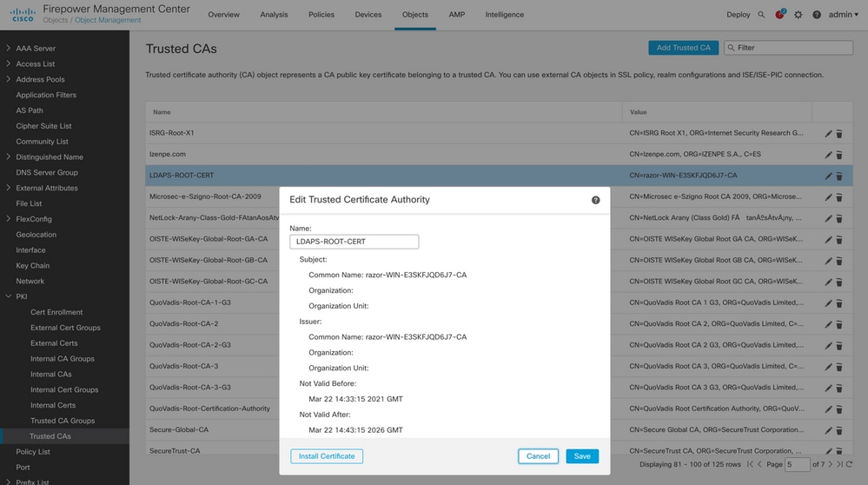The image size is (868, 485).
Task: Delete Microsec e-Szigno Root CA trash icon
Action: click(x=839, y=197)
